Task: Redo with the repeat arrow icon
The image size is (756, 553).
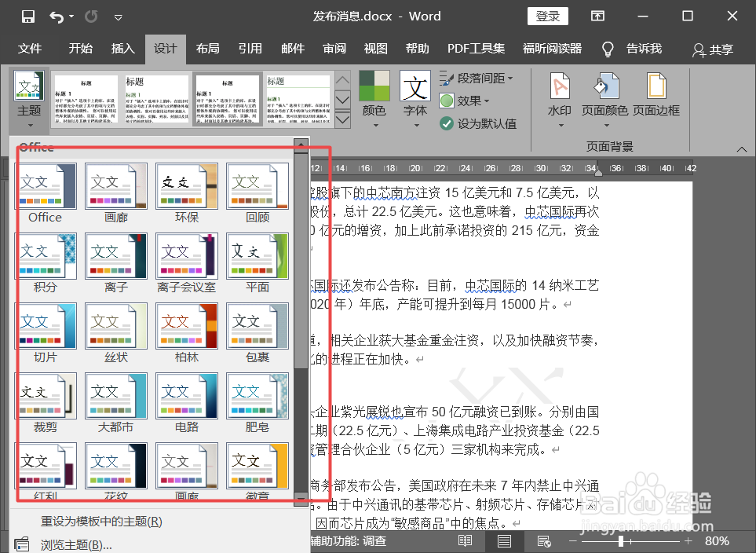Action: tap(91, 17)
